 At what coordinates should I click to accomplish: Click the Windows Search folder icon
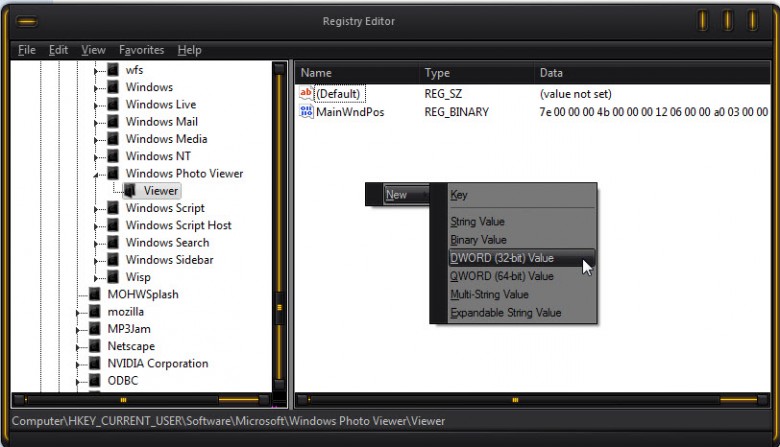coord(113,243)
